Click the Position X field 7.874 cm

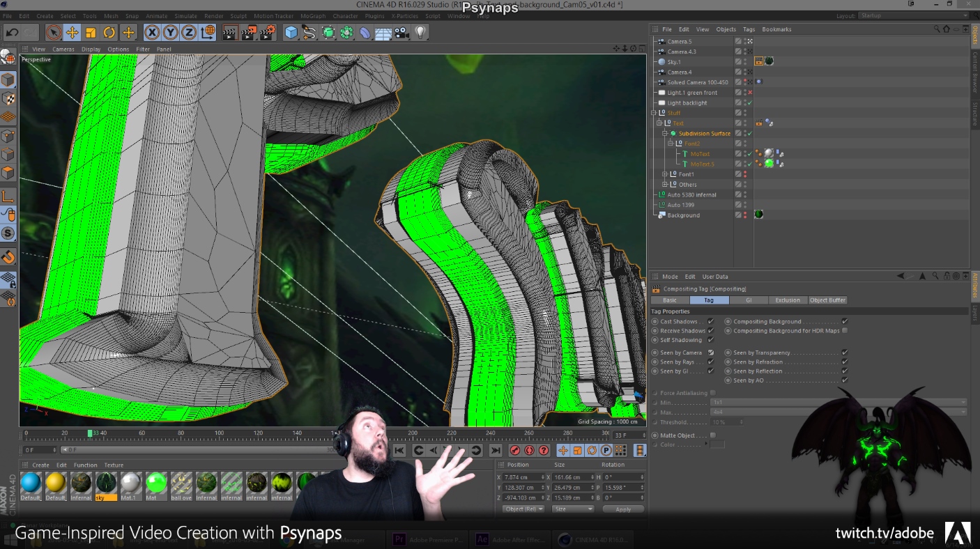523,477
